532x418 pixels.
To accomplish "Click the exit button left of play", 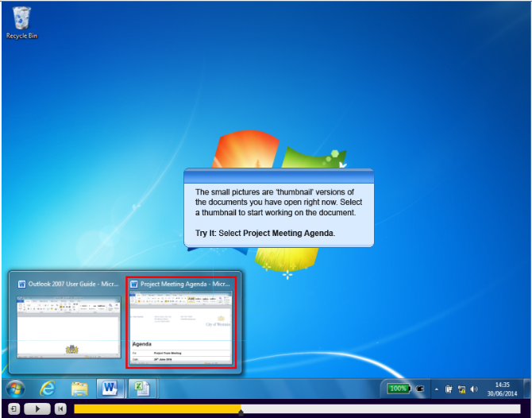I will (x=13, y=408).
